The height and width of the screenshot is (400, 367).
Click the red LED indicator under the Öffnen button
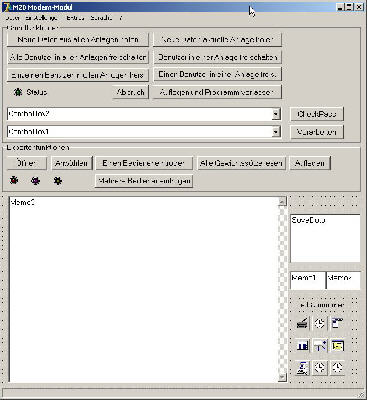(14, 180)
